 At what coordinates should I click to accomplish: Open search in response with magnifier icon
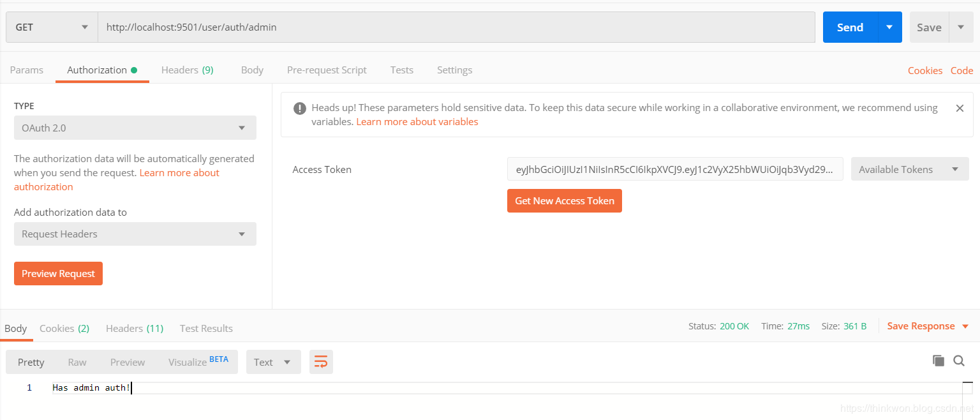click(x=958, y=361)
